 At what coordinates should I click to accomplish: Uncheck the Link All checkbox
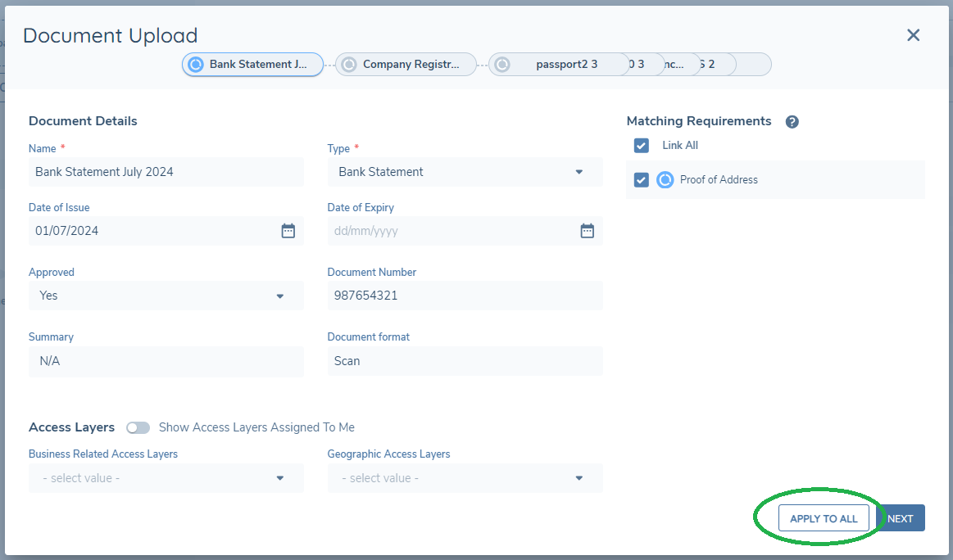point(642,146)
